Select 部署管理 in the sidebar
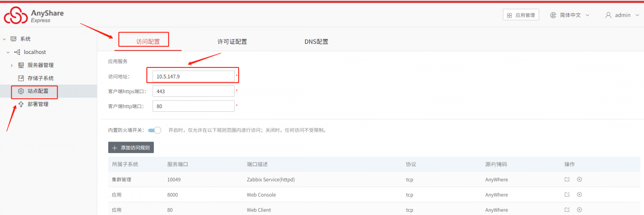The image size is (644, 215). [38, 104]
